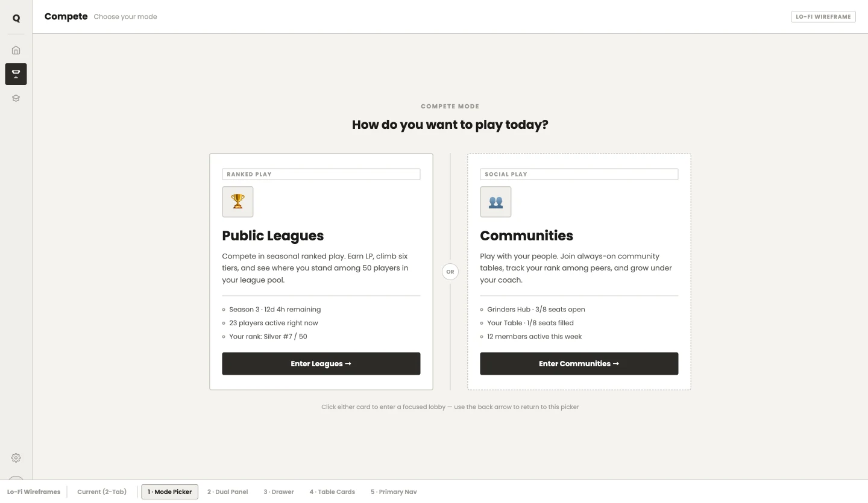Open the settings gear in the sidebar
Image resolution: width=868 pixels, height=503 pixels.
(x=16, y=458)
